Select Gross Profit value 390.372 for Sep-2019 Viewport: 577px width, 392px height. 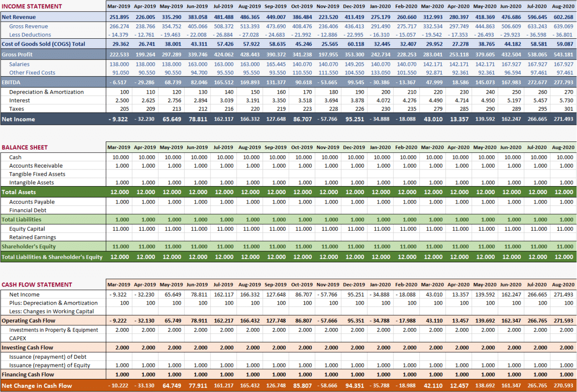[276, 55]
